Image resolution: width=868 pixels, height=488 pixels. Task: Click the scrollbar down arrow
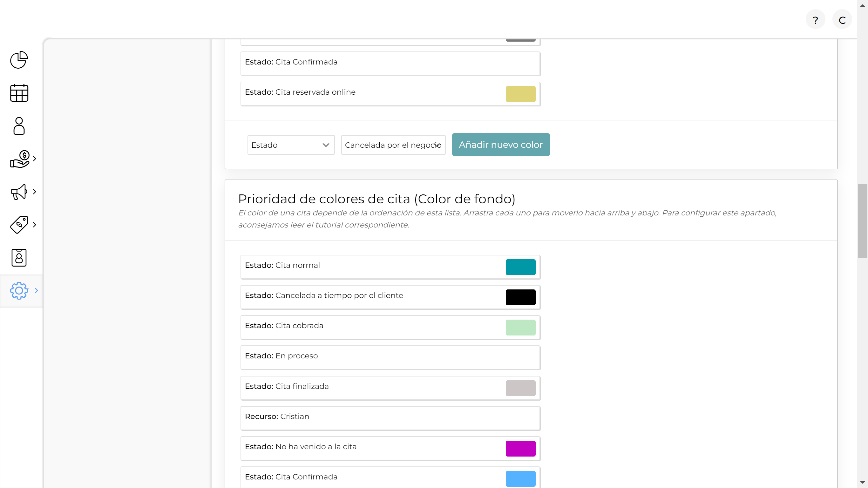862,483
